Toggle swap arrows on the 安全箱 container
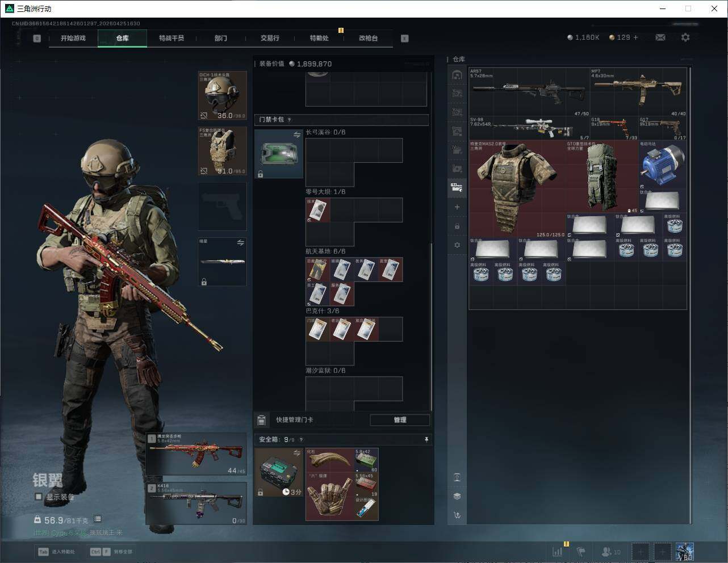Screen dimensions: 728x563 (x=296, y=453)
